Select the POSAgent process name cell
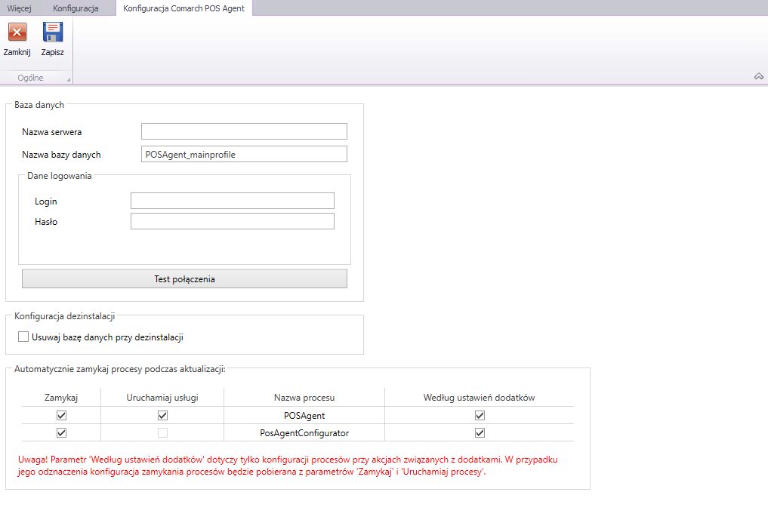Image resolution: width=768 pixels, height=532 pixels. coord(304,416)
